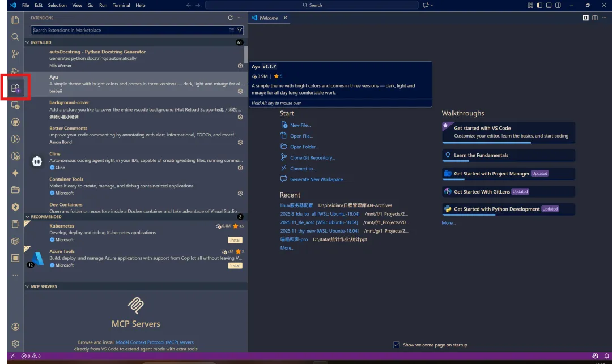The image size is (612, 364).
Task: Click the New File... link
Action: 300,125
